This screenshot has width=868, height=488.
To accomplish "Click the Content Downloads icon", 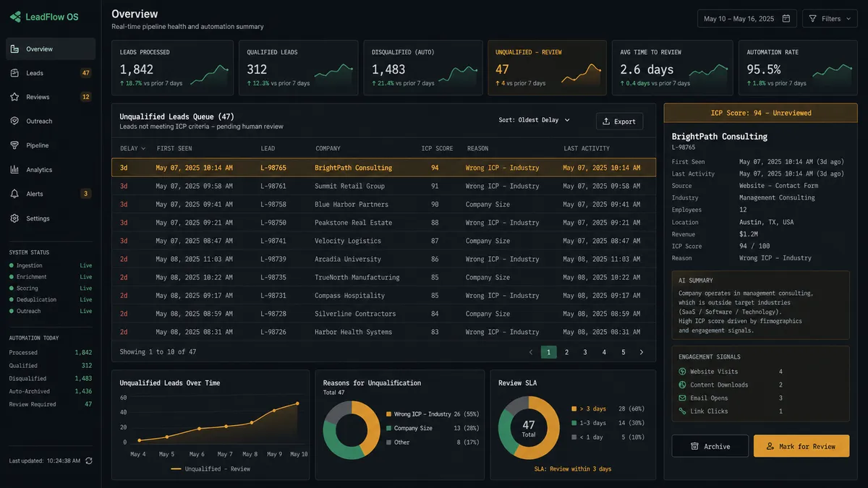I will [682, 385].
